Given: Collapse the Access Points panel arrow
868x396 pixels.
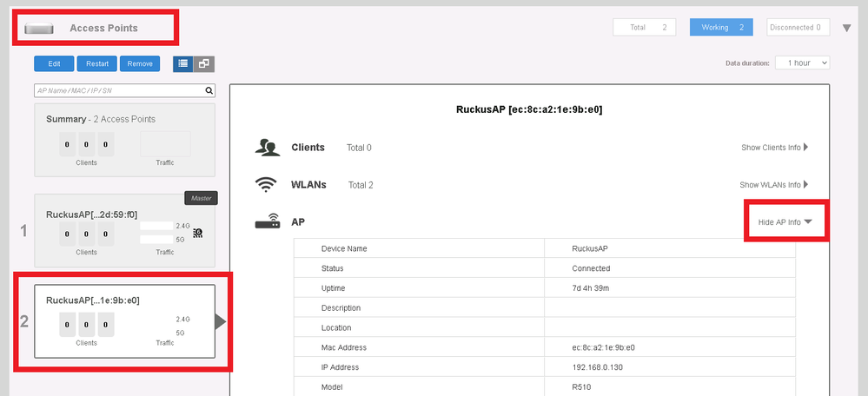Looking at the screenshot, I should point(847,28).
